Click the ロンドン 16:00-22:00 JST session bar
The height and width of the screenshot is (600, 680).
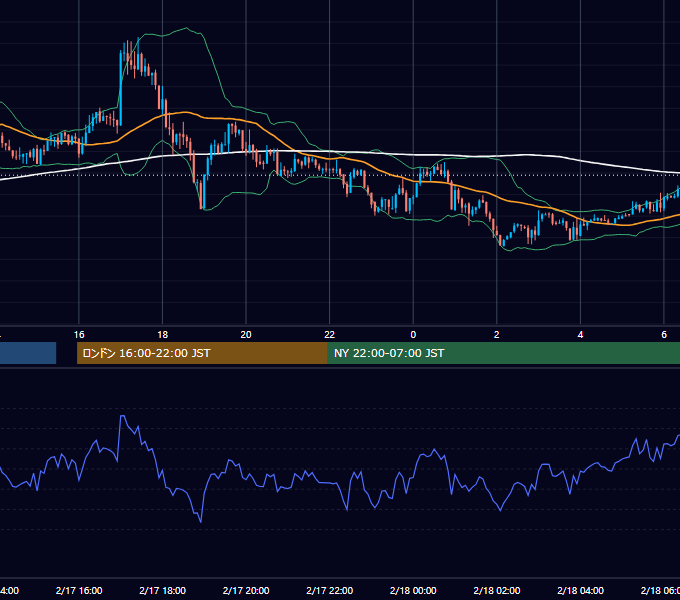pos(202,353)
